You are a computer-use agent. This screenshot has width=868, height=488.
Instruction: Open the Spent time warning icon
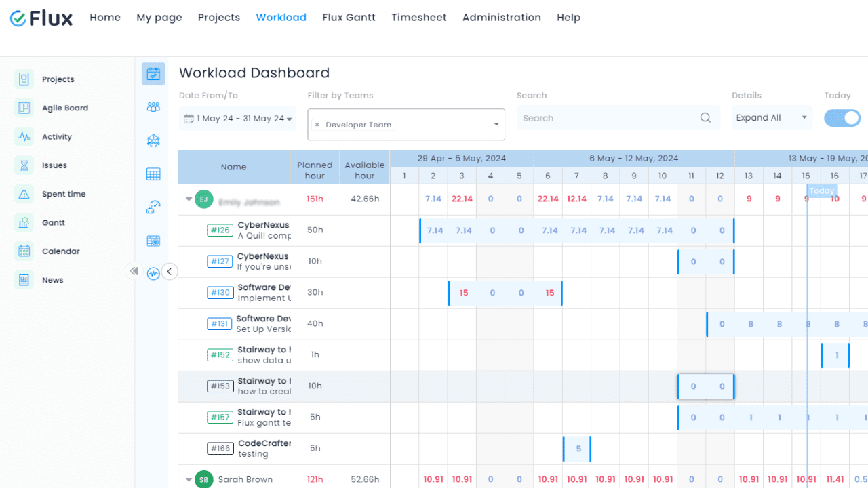click(24, 194)
